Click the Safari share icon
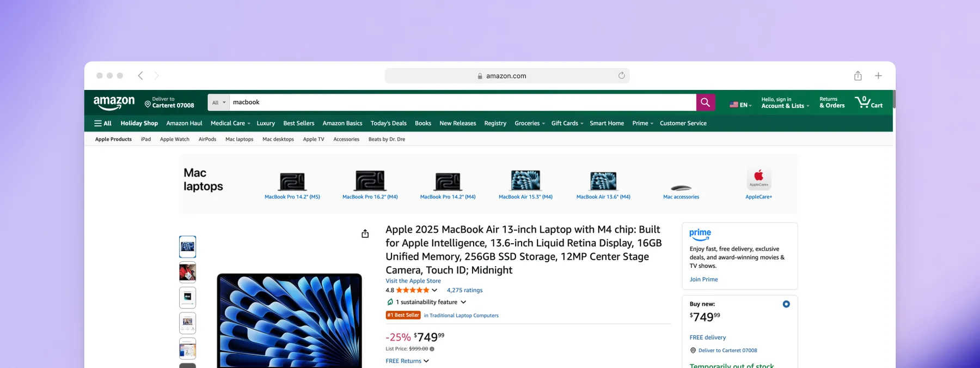 [858, 76]
